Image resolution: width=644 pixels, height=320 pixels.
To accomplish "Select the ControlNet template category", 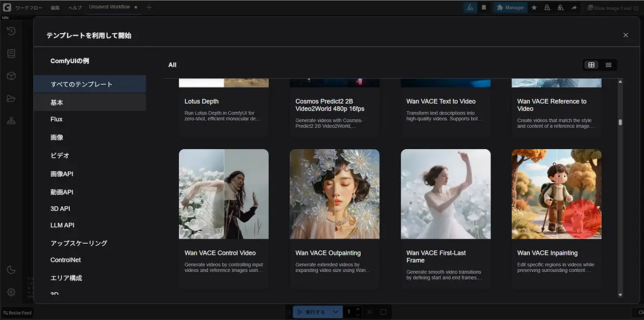I will point(90,260).
